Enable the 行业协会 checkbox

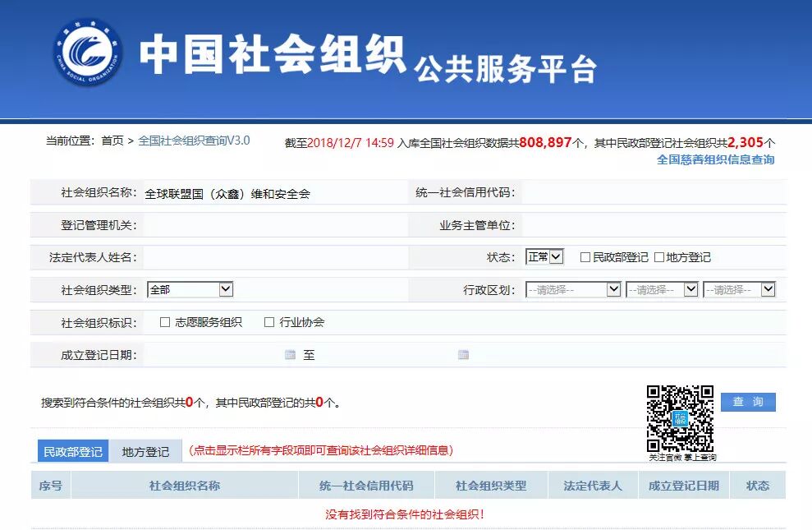[x=269, y=322]
